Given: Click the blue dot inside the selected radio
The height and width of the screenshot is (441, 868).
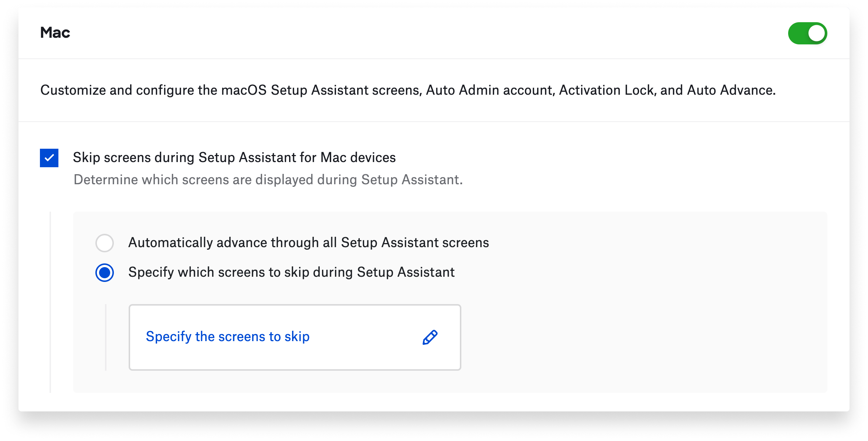Looking at the screenshot, I should [x=105, y=273].
